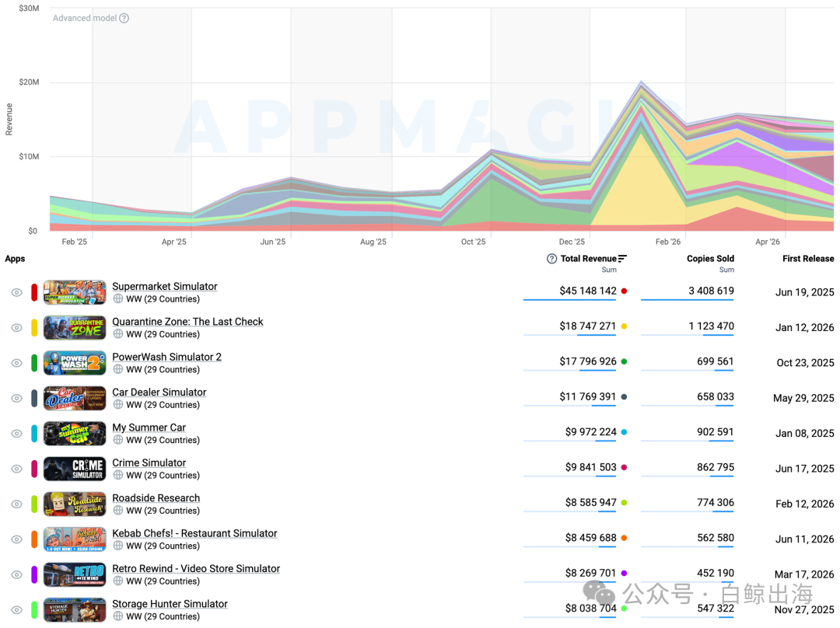Click the revenue value $8 459 688

click(590, 538)
